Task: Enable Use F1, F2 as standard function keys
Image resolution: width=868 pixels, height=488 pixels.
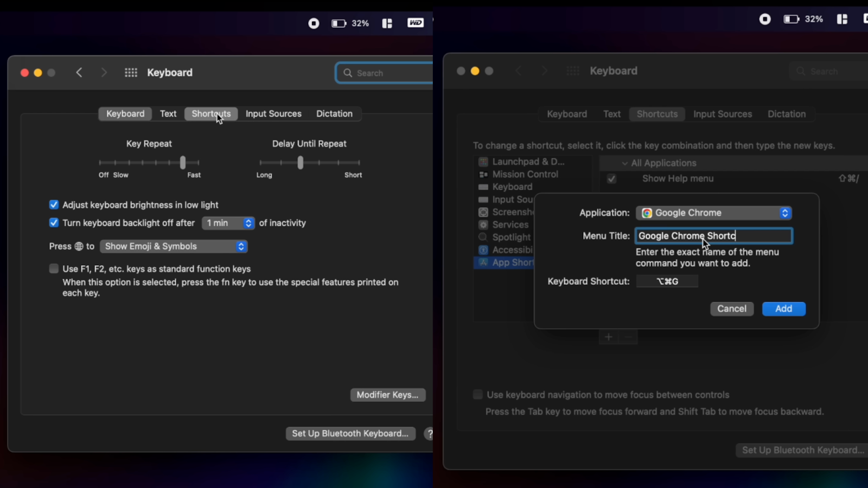Action: (54, 268)
